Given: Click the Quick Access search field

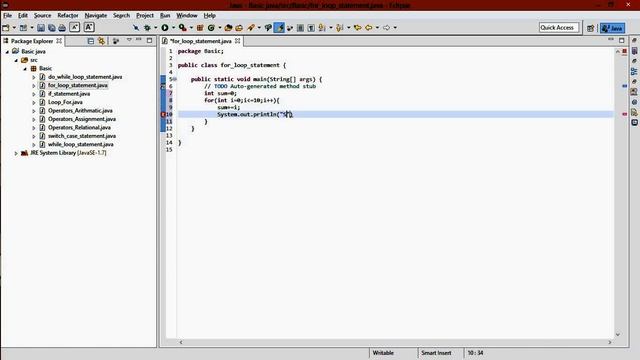Looking at the screenshot, I should pyautogui.click(x=559, y=27).
